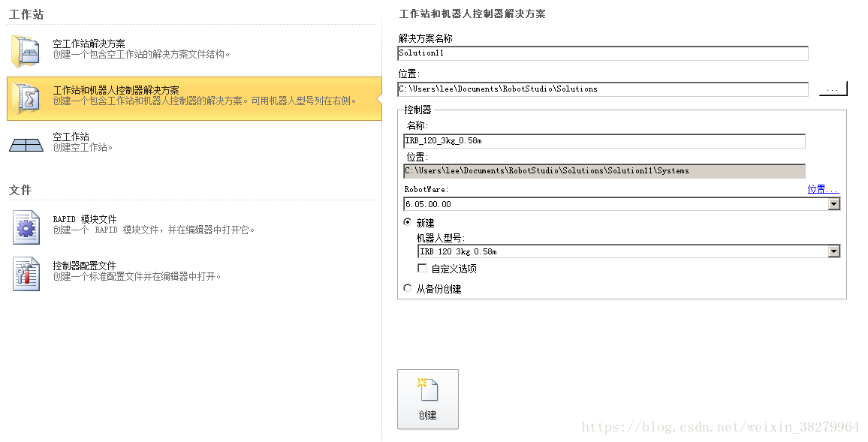Image resolution: width=868 pixels, height=442 pixels.
Task: Open the 机器人型号 dropdown arrow
Action: coord(834,251)
